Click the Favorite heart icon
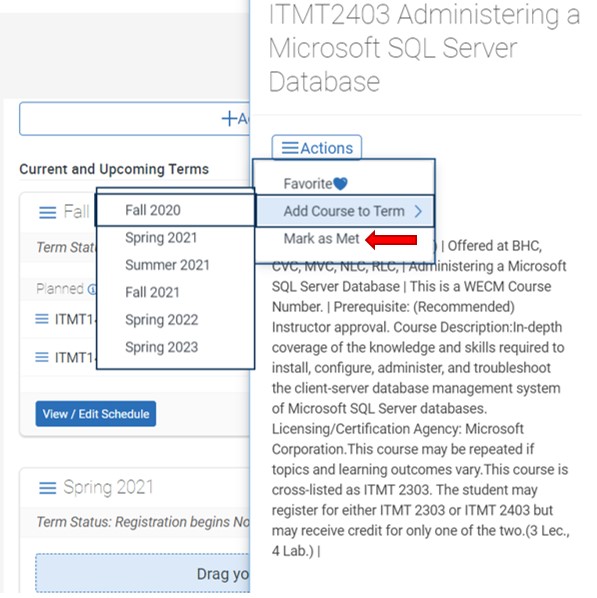 340,184
